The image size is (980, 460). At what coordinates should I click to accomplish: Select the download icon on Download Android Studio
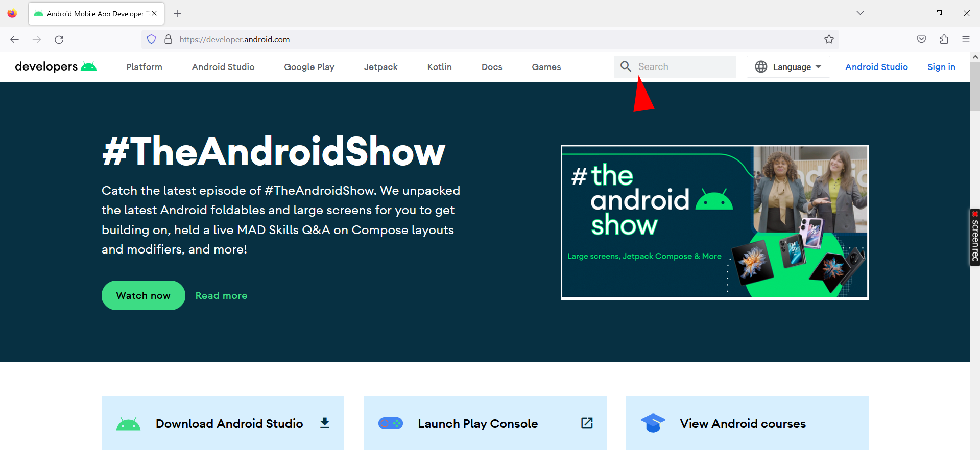point(325,423)
